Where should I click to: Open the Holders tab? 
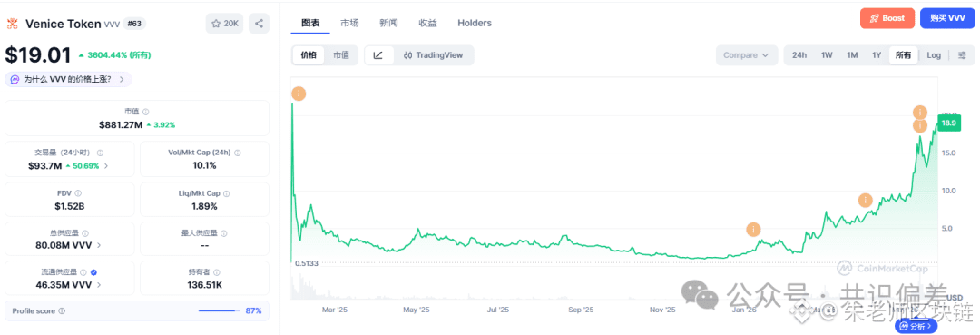pos(475,23)
